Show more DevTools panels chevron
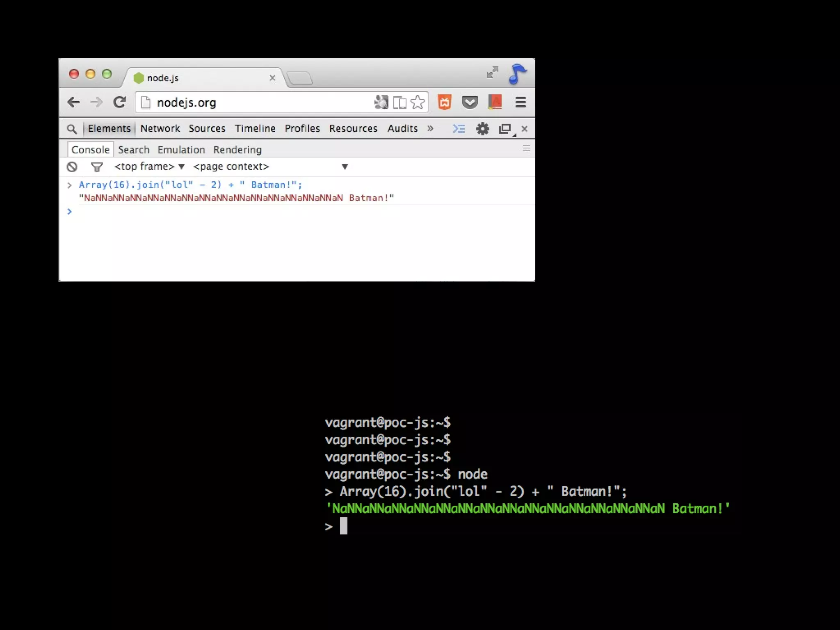 [x=430, y=128]
